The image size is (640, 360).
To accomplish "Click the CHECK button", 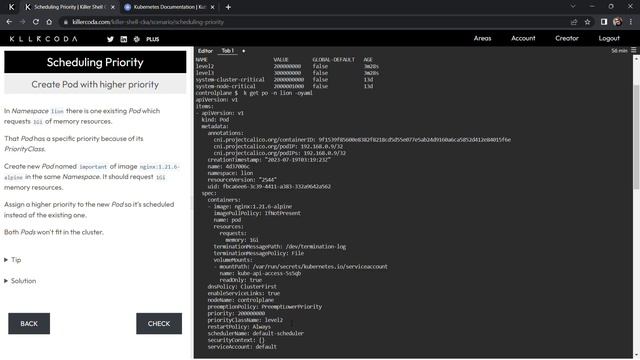I will 159,324.
